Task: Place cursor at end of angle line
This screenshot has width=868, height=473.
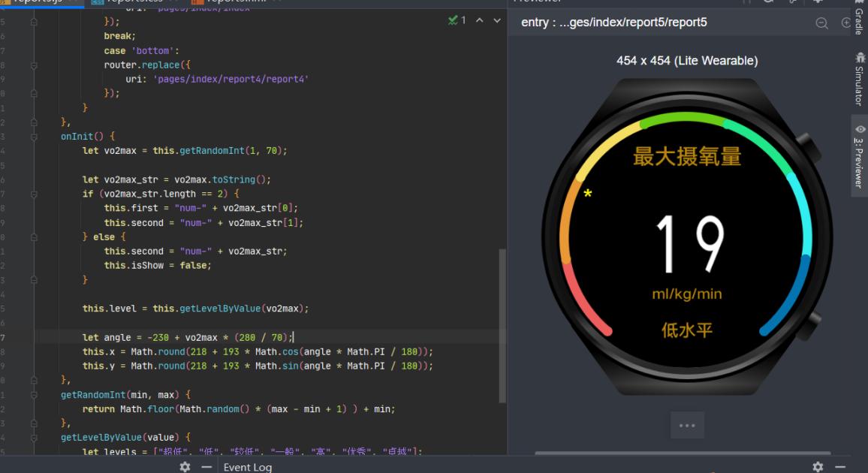Action: [x=294, y=338]
